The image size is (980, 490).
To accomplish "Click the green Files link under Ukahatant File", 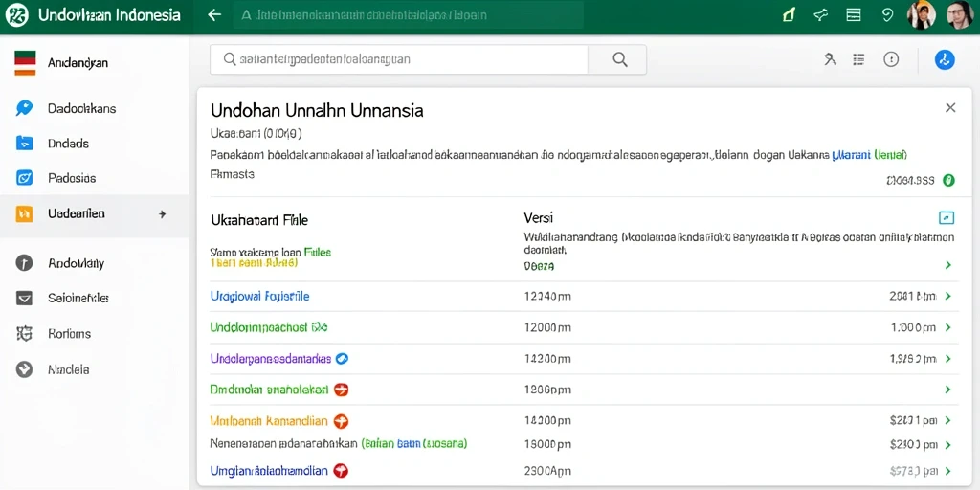I will point(318,253).
